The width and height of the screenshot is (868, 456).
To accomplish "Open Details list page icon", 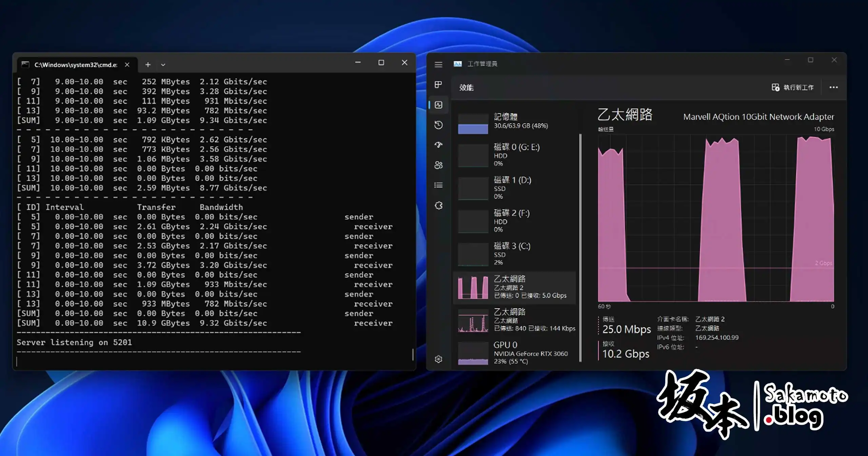I will pos(438,185).
